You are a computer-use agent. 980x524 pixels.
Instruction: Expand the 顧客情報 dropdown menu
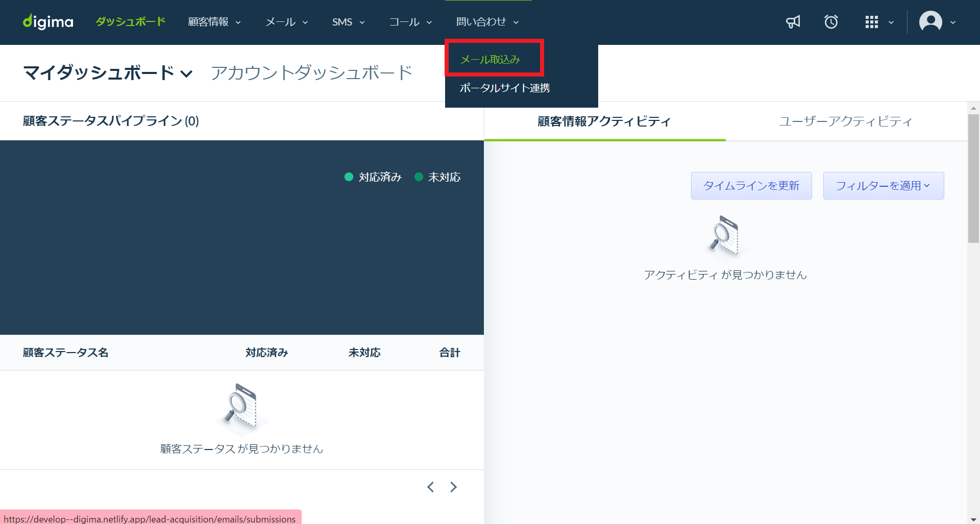click(214, 22)
